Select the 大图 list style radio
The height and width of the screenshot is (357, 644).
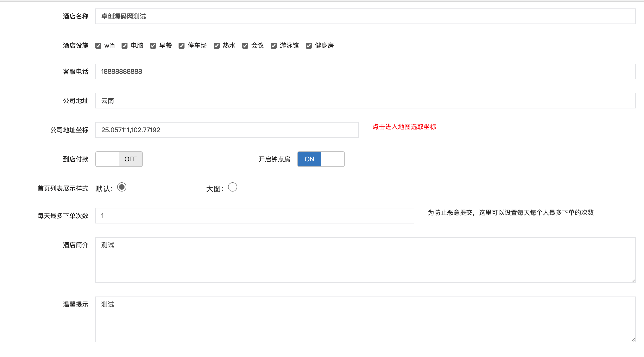tap(233, 187)
